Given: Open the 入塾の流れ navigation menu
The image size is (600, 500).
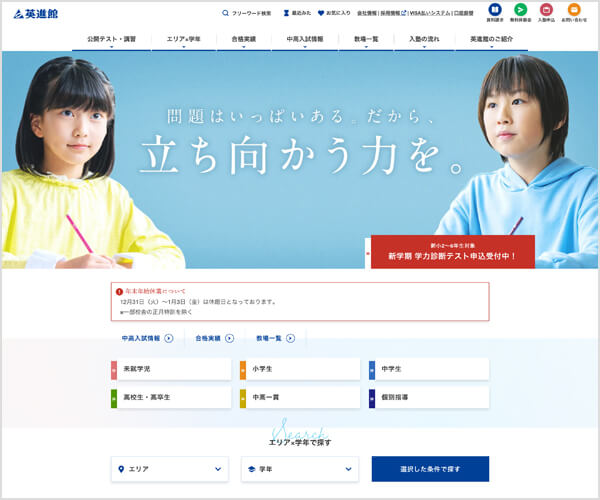Looking at the screenshot, I should [423, 39].
